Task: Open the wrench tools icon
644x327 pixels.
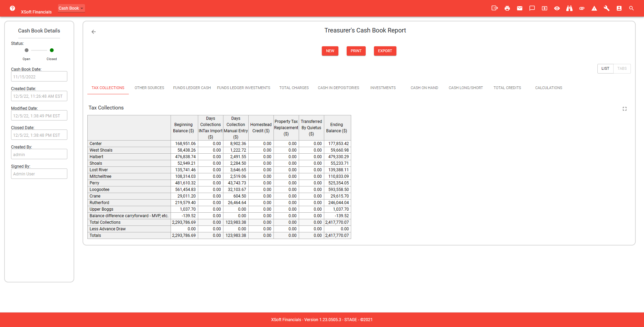Action: point(606,8)
